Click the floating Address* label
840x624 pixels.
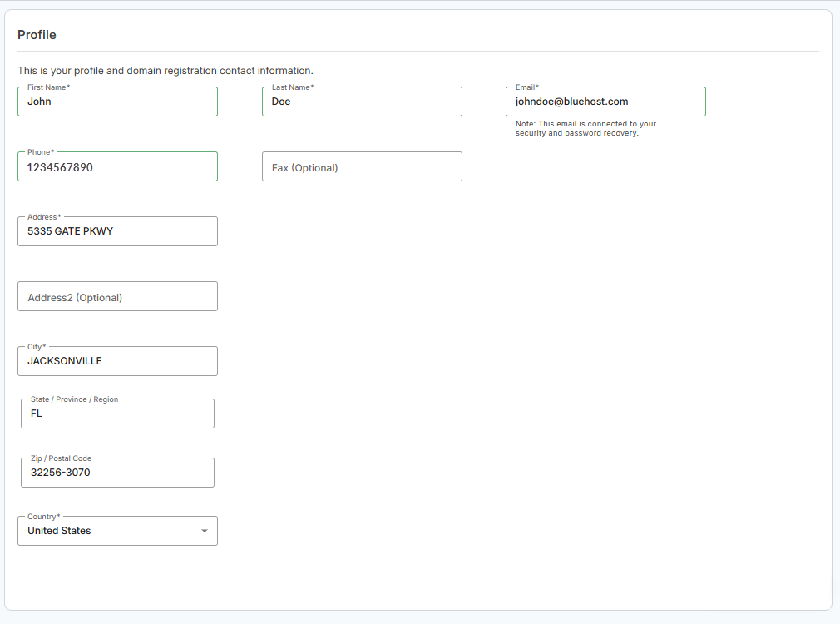44,217
